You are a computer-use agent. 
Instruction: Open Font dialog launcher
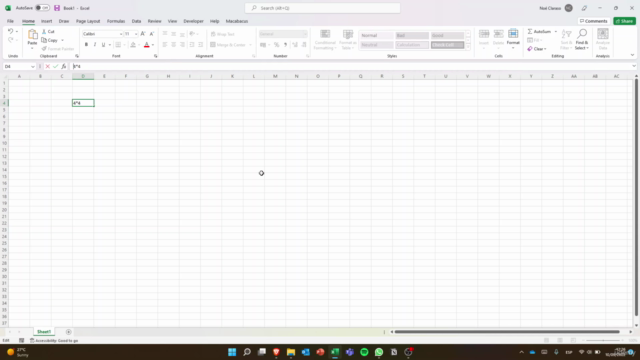coord(156,56)
